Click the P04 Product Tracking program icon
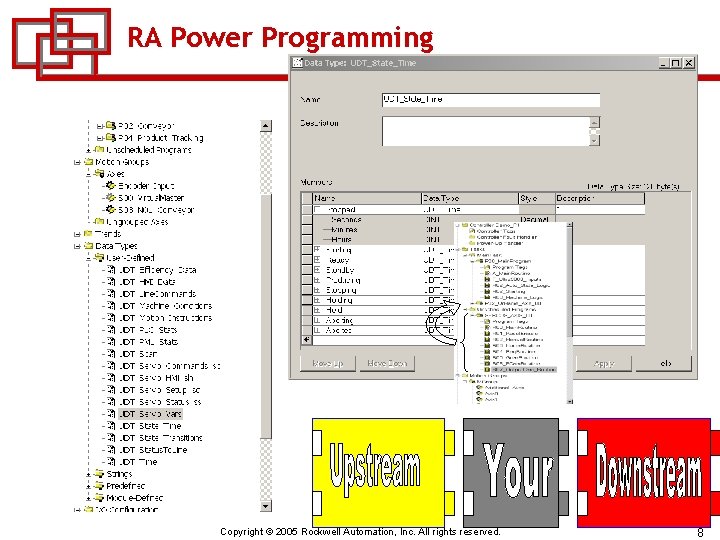Screen dimensions: 720x540 coord(111,137)
